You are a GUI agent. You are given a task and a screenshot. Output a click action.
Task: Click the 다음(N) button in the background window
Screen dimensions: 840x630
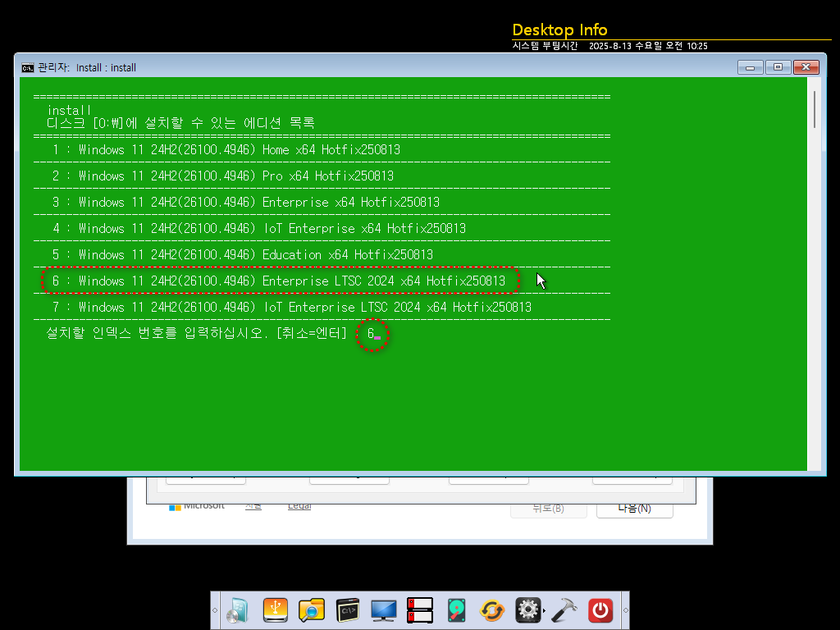[x=634, y=509]
